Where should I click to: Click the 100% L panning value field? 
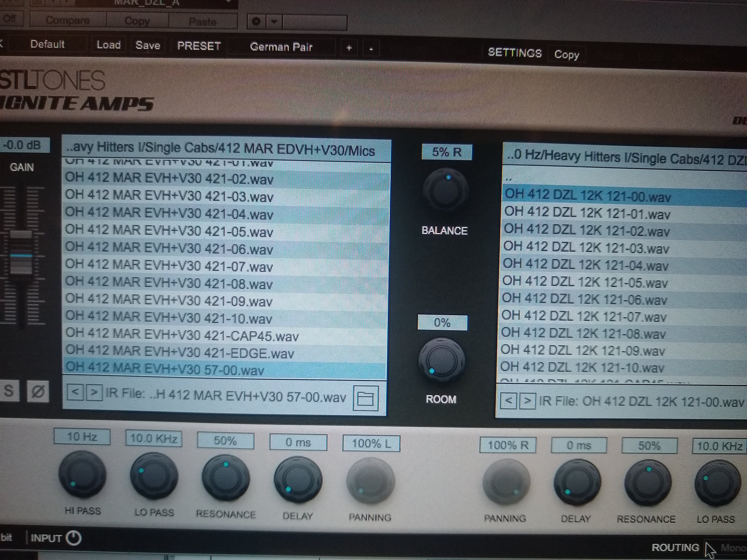coord(371,443)
